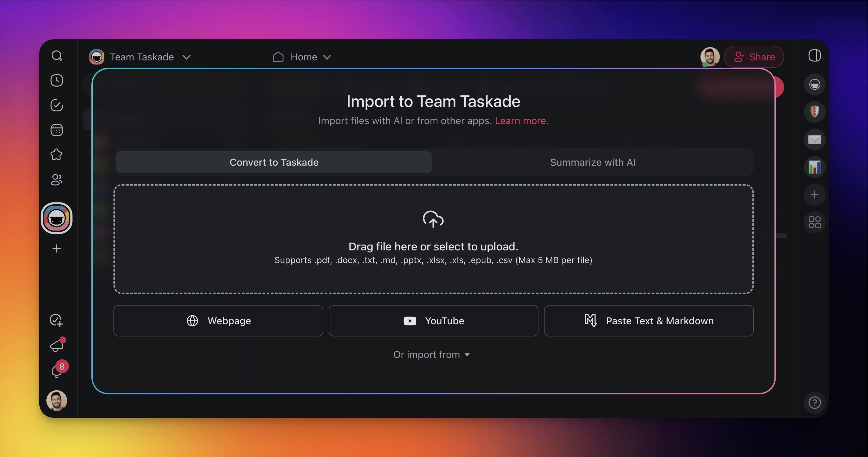Switch to Summarize with AI tab

[x=592, y=162]
